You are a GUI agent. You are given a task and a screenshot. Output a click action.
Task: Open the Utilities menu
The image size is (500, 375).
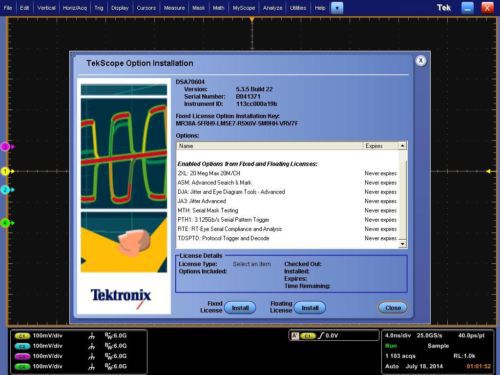(298, 8)
